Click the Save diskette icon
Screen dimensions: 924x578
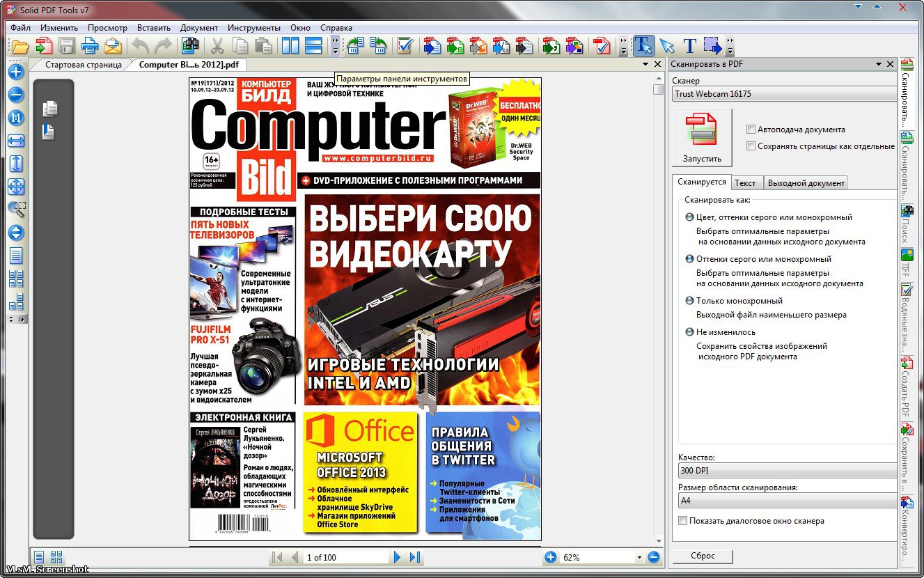point(67,47)
